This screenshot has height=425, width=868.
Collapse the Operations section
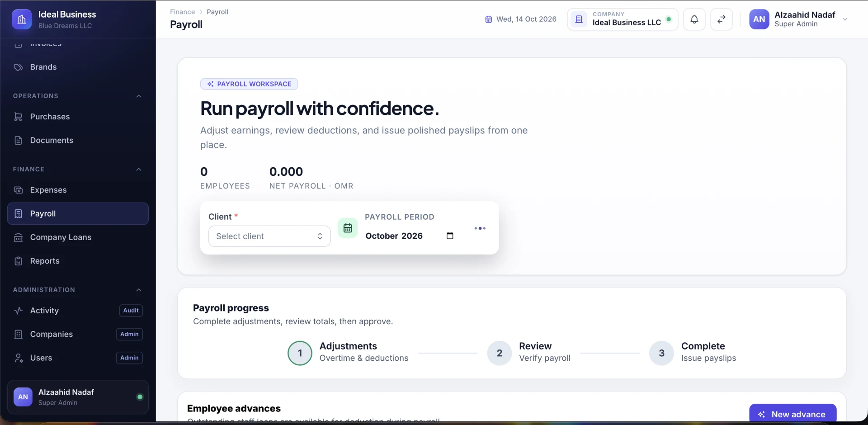139,96
